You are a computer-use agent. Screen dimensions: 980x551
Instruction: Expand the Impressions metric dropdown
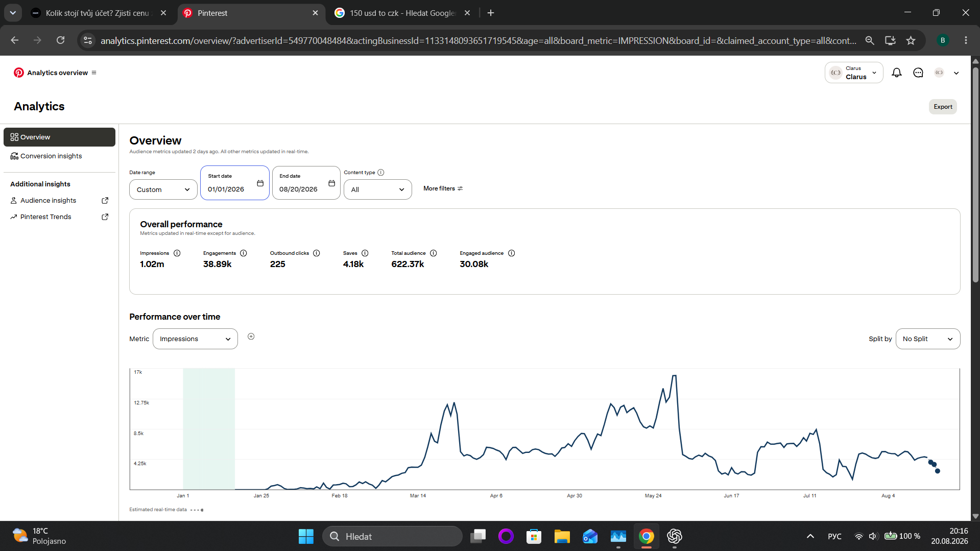coord(195,339)
